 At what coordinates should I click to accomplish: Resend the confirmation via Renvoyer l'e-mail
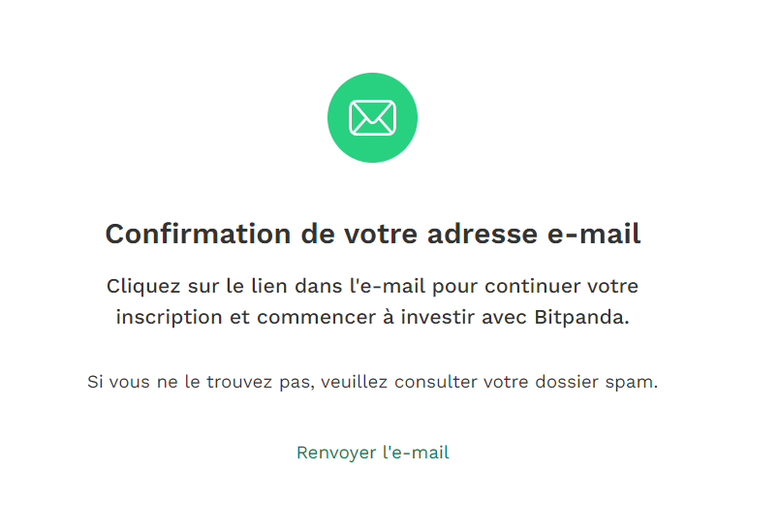pyautogui.click(x=372, y=453)
